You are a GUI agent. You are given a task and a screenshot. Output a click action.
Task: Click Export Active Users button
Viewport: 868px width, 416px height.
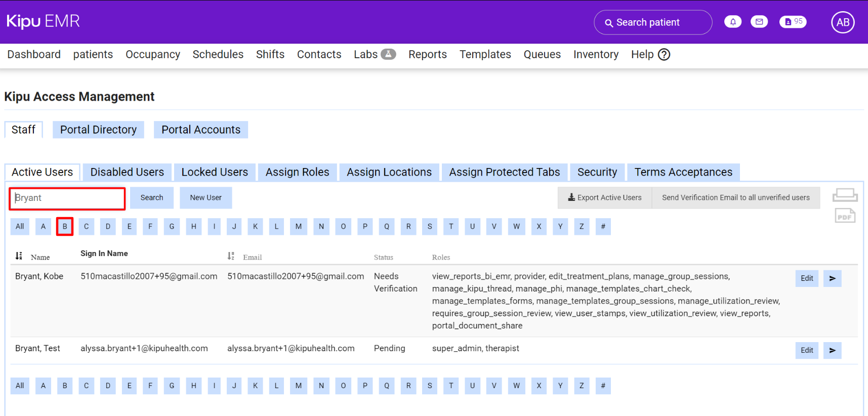click(604, 198)
